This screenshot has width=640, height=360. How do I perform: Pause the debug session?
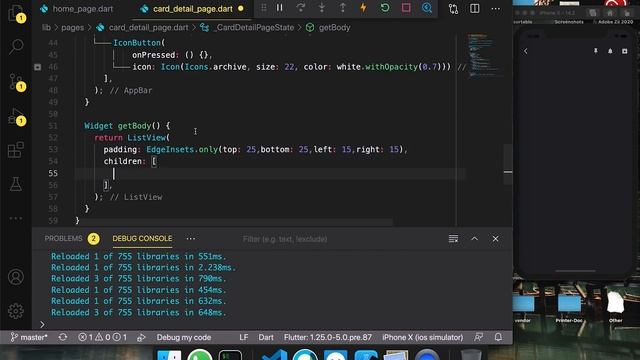click(x=280, y=8)
